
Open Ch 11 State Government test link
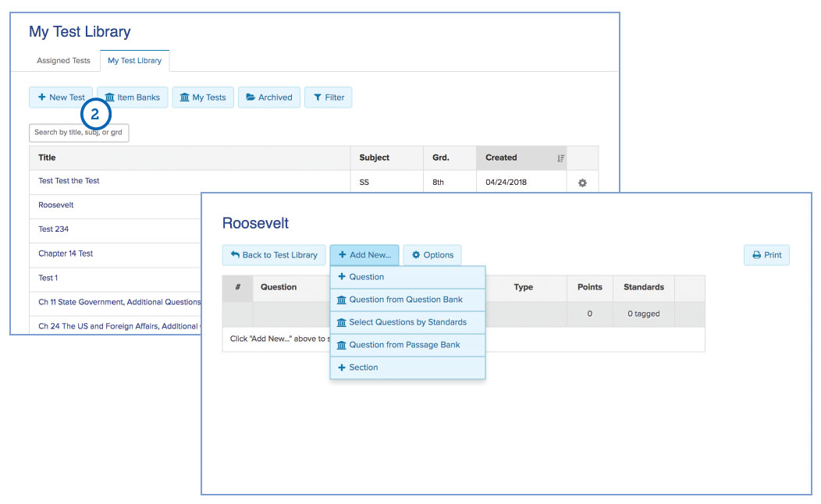point(119,302)
